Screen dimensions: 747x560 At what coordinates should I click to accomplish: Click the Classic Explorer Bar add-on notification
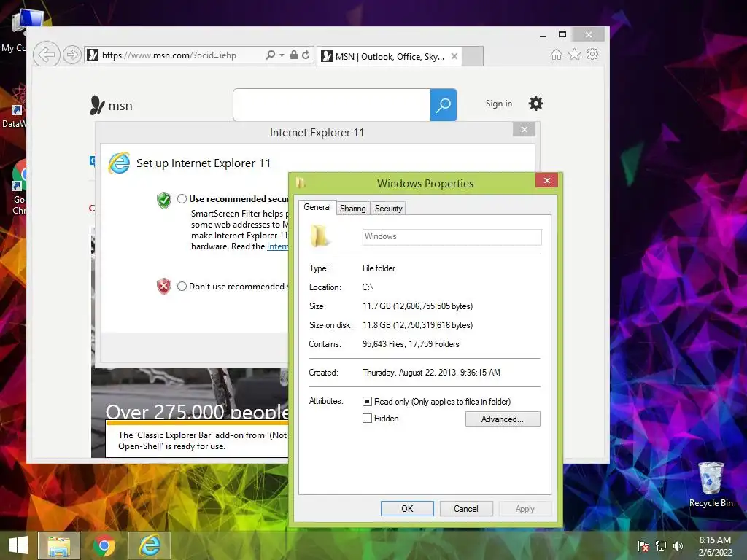pos(197,440)
